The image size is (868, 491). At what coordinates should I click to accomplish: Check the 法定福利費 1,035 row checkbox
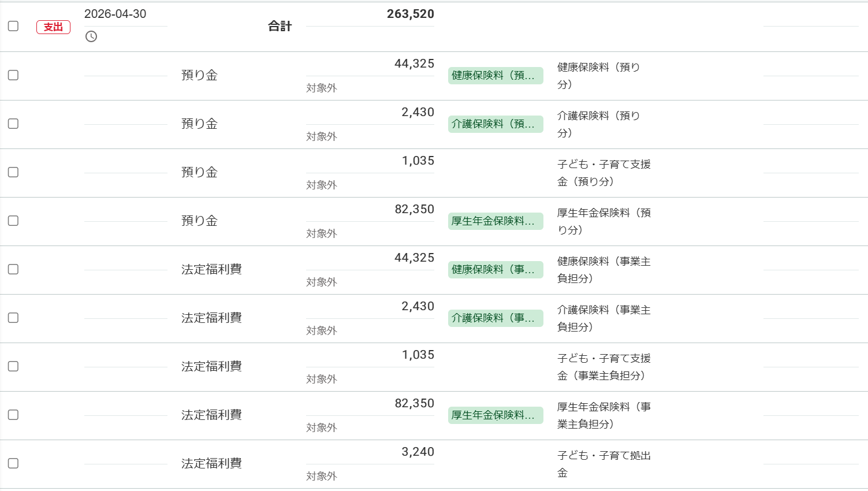(x=13, y=366)
